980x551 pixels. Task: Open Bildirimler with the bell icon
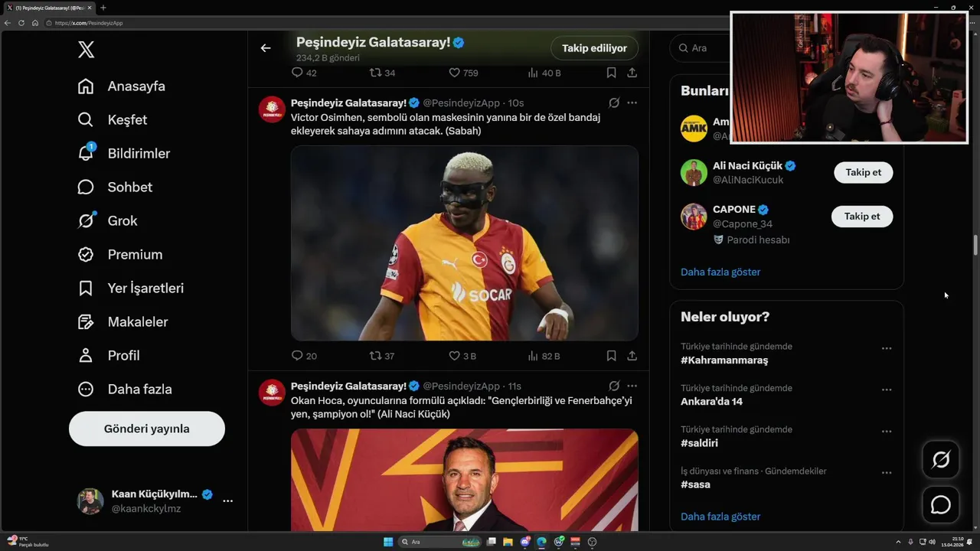pos(123,154)
